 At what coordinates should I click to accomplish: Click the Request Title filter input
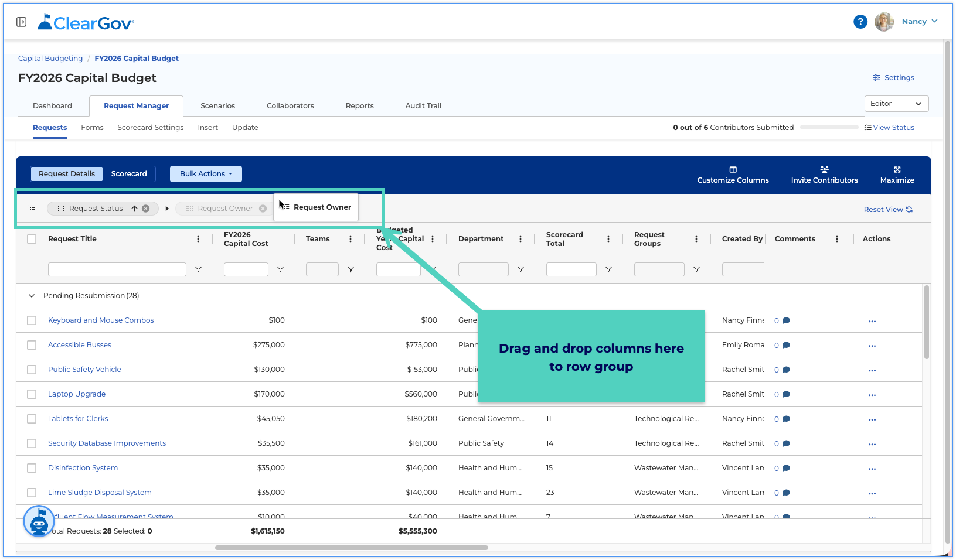point(117,269)
